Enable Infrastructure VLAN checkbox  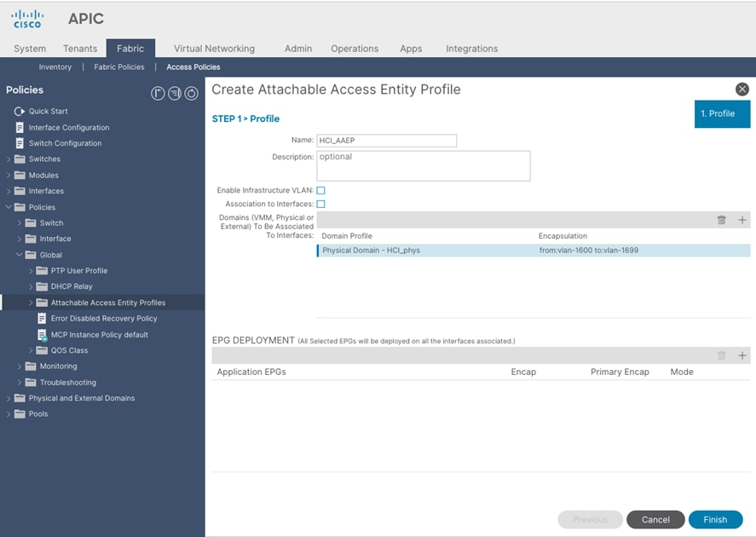pyautogui.click(x=320, y=190)
